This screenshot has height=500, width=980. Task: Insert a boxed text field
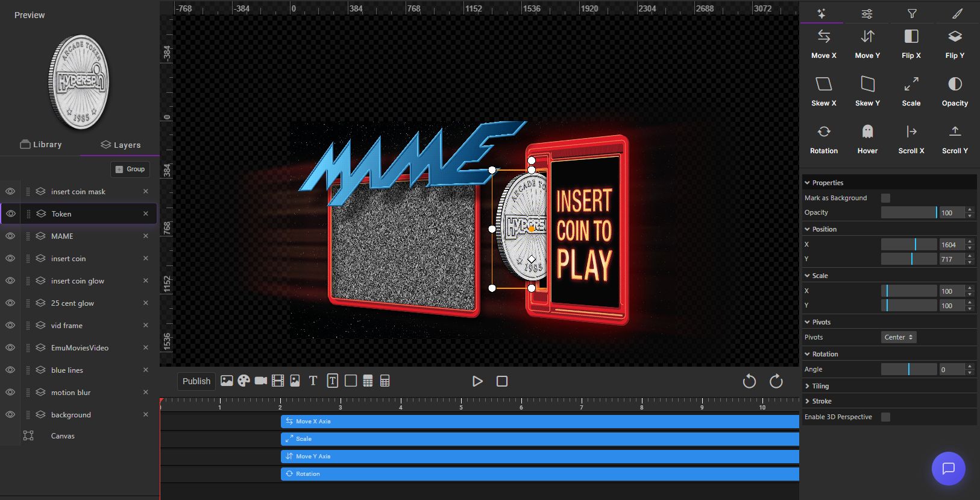333,381
